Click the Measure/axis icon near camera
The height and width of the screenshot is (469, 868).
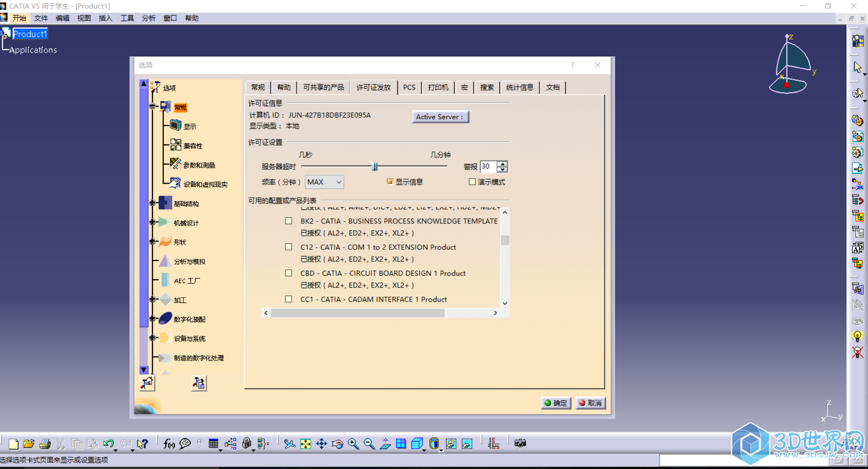point(494,444)
